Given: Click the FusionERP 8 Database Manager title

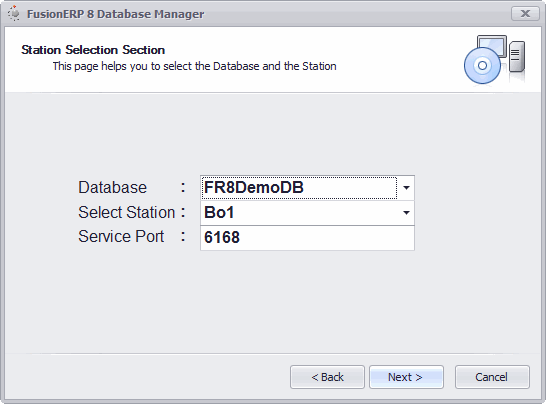Looking at the screenshot, I should click(x=116, y=14).
